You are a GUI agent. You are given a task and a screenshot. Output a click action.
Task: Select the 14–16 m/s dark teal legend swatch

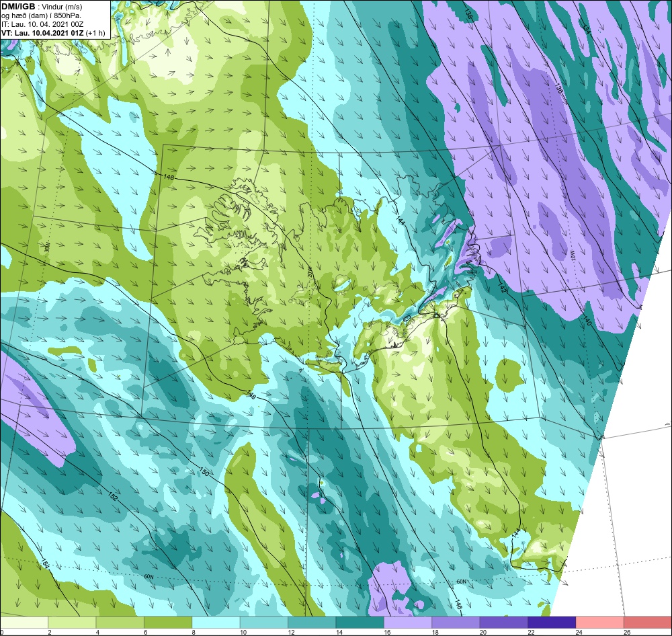click(x=360, y=621)
